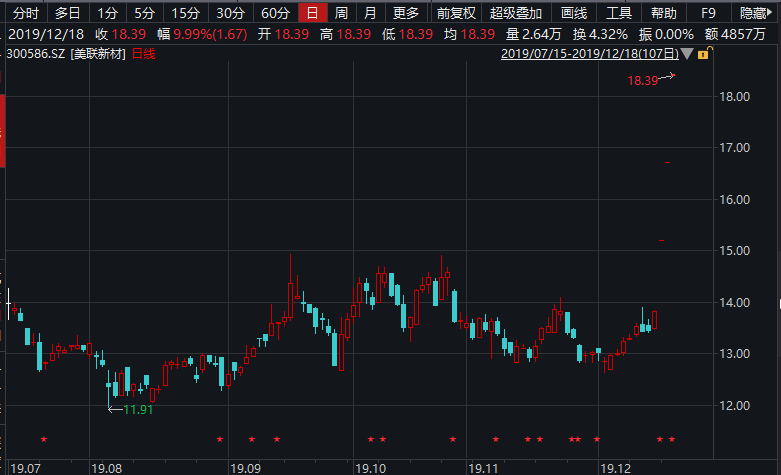This screenshot has height=475, width=781.
Task: Choose the 30分 chart interval
Action: pos(230,13)
